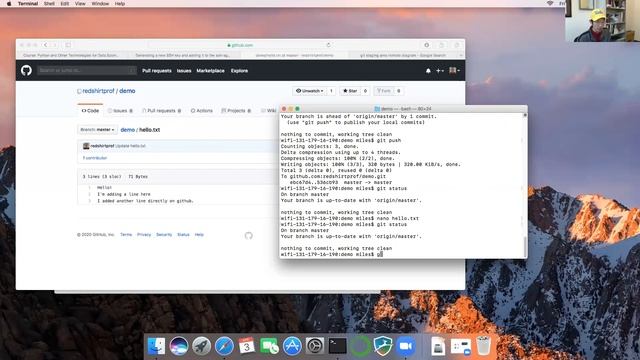Click the Wi-Fi status icon in menu bar
Viewport: 640px width, 360px height.
(x=550, y=3)
